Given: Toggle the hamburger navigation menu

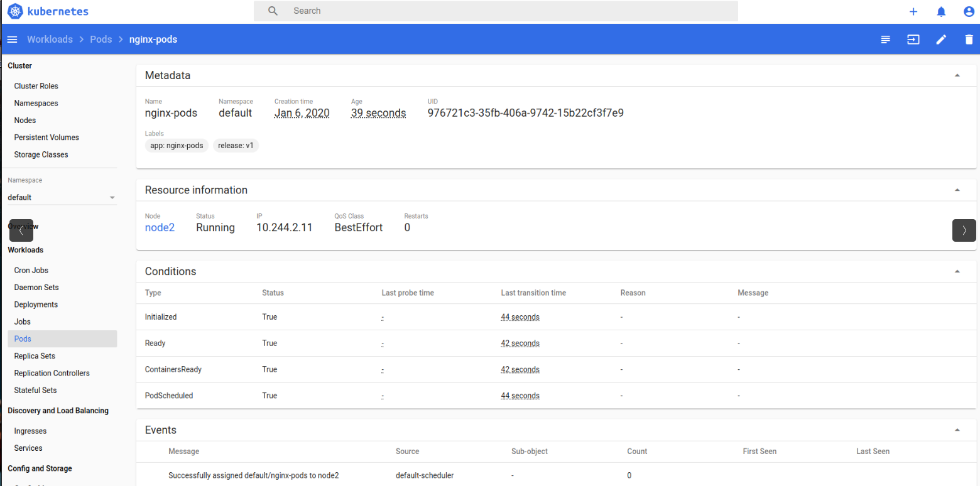Looking at the screenshot, I should pyautogui.click(x=12, y=40).
